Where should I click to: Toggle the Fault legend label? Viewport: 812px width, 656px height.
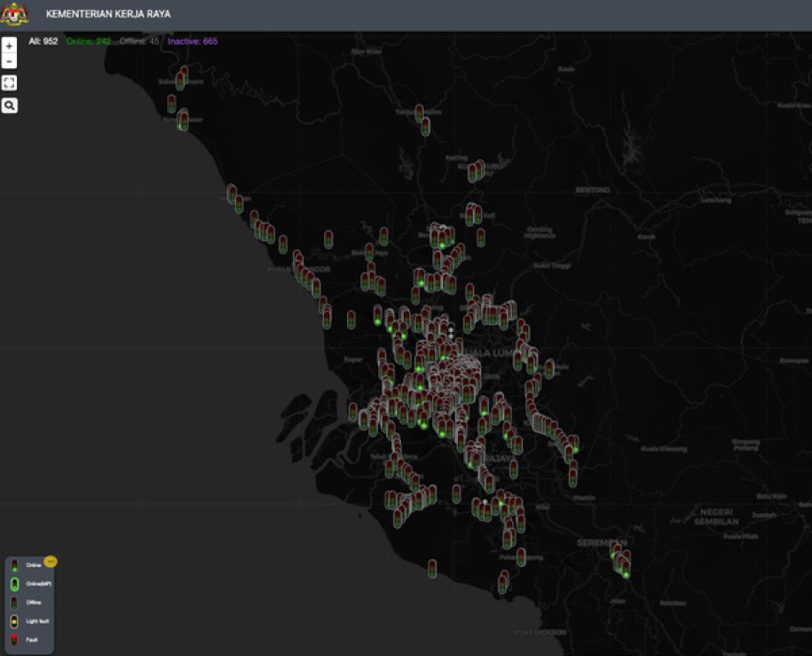[32, 639]
